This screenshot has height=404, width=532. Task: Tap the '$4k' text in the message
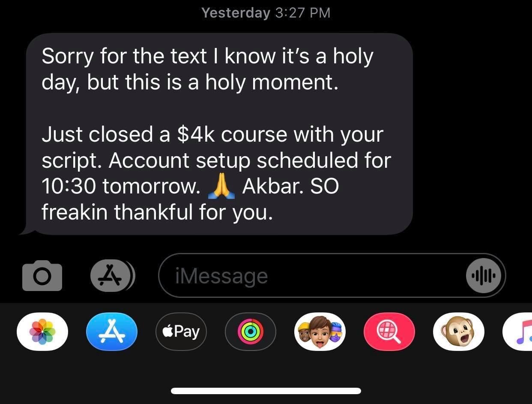click(196, 135)
